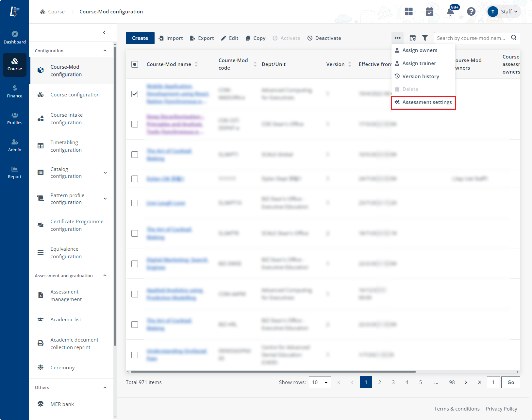Open the calendar tasks icon in header
Viewport: 532px width, 420px height.
point(429,12)
